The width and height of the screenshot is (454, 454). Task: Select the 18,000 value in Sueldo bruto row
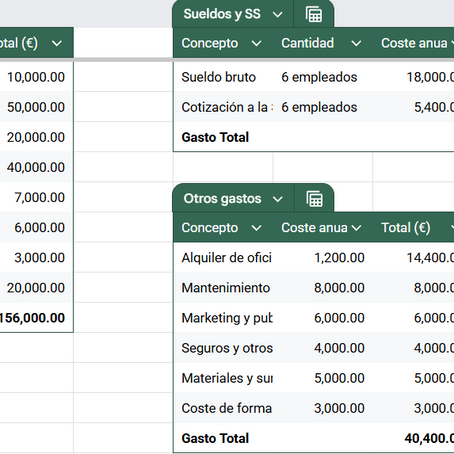pyautogui.click(x=430, y=77)
